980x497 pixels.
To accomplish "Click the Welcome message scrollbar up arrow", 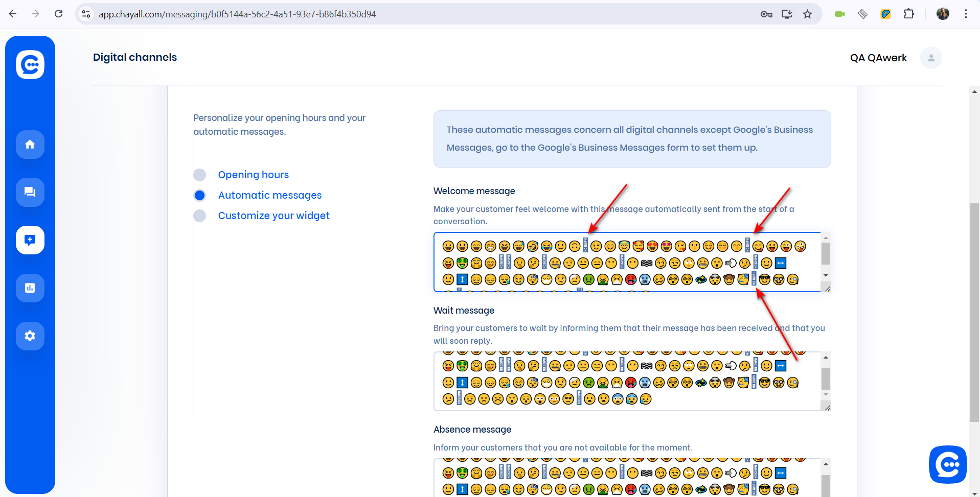I will pos(826,238).
